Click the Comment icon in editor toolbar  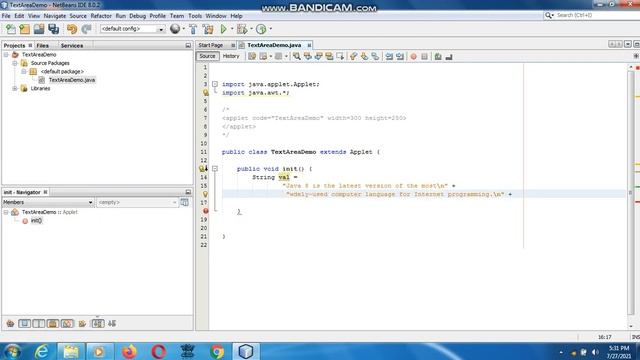click(438, 57)
